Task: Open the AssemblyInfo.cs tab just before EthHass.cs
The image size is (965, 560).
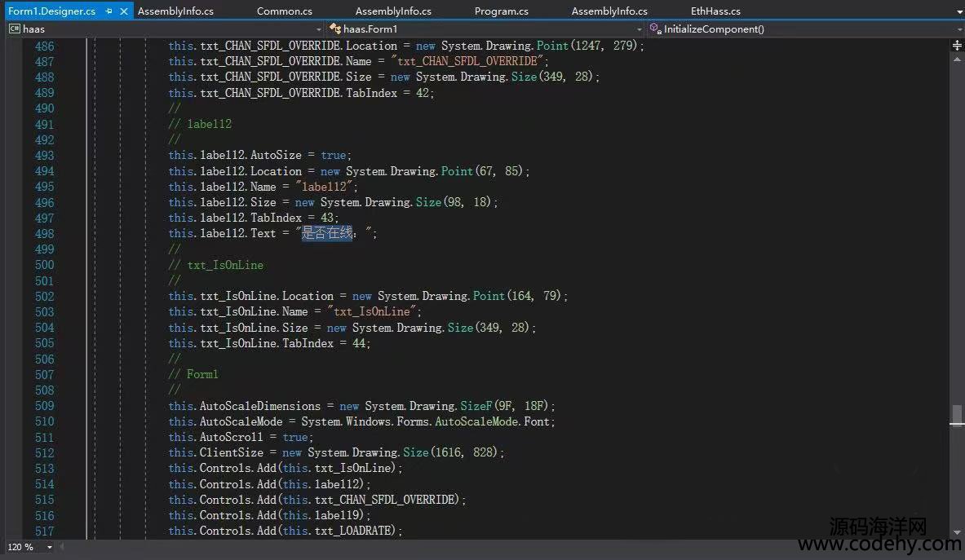Action: click(609, 11)
